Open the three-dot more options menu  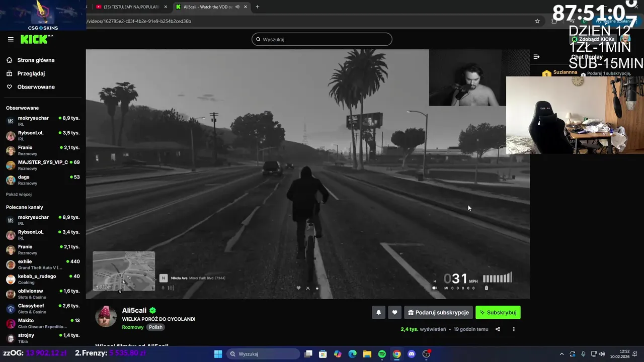[x=514, y=329]
